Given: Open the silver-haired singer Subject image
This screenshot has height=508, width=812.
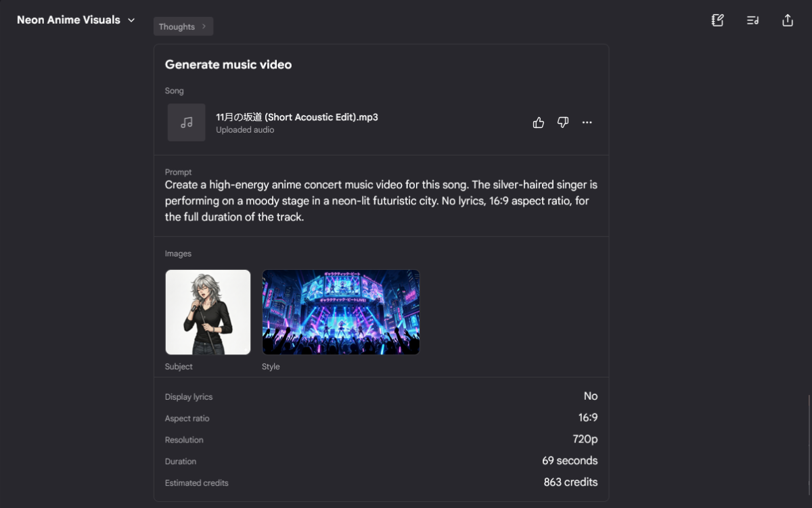Looking at the screenshot, I should [x=208, y=313].
